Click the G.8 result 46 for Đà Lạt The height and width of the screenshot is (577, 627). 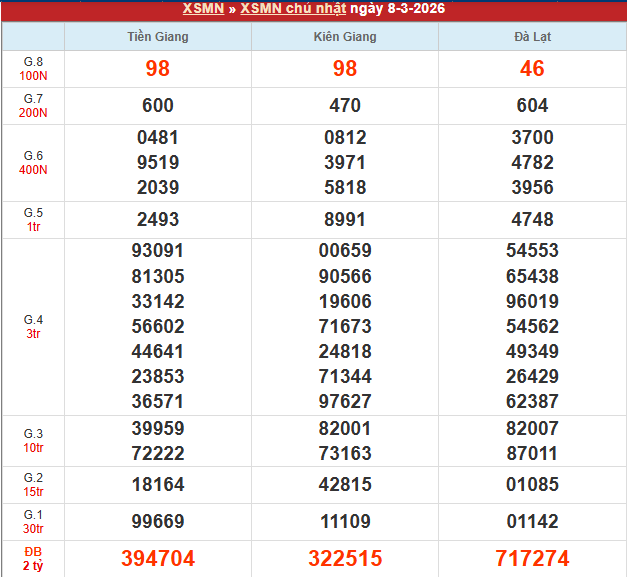[532, 69]
